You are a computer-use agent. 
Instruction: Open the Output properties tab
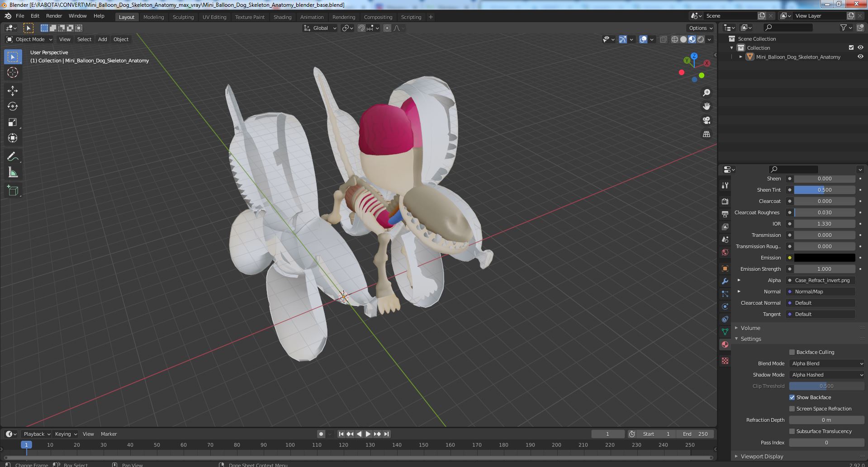(725, 214)
